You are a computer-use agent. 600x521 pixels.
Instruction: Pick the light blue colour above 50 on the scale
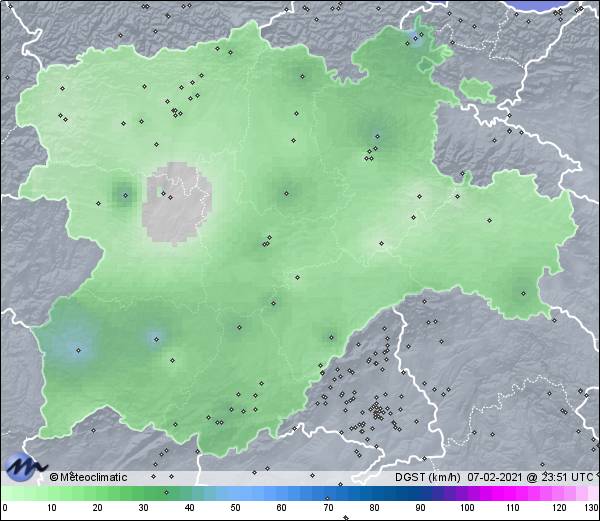coord(235,493)
